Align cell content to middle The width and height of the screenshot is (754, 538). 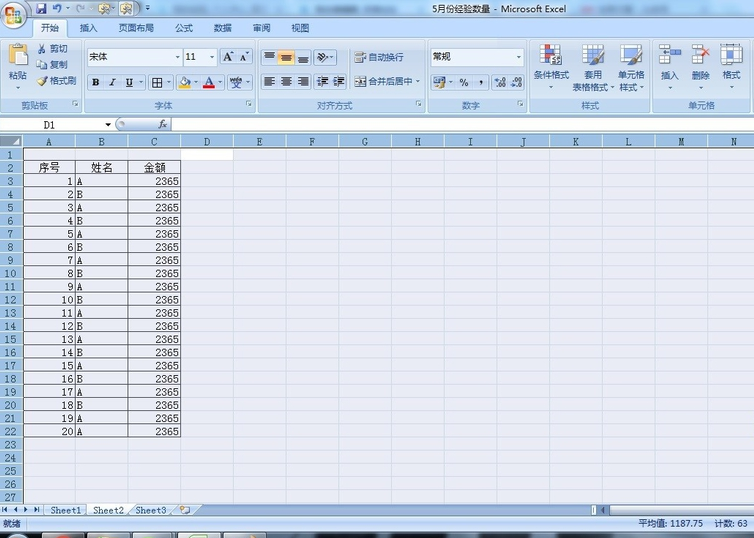pos(286,58)
